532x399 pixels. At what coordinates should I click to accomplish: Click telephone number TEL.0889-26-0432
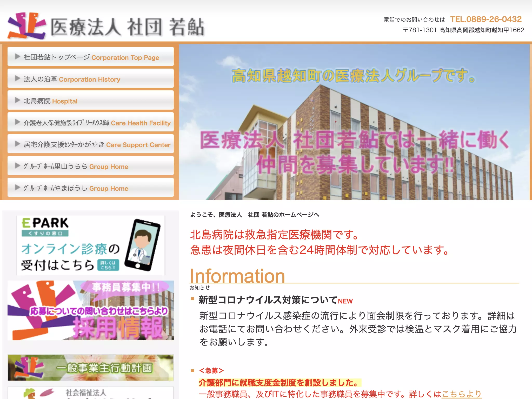[486, 19]
